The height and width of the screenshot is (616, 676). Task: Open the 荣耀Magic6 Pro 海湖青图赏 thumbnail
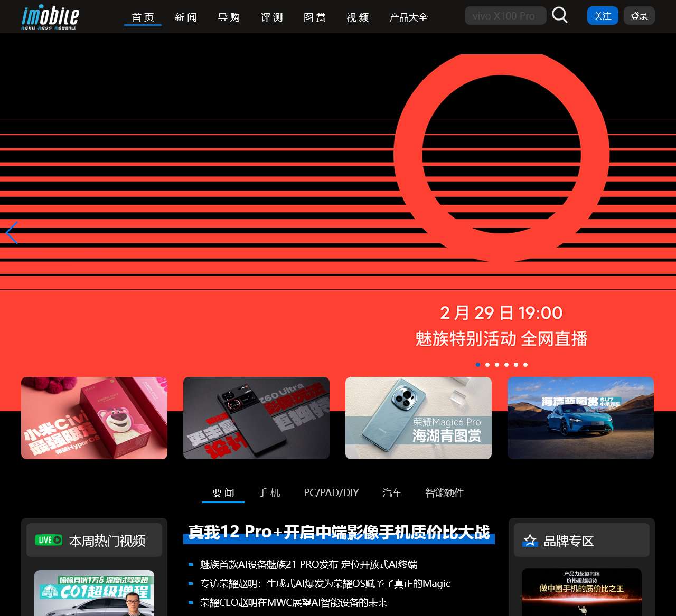pyautogui.click(x=418, y=418)
